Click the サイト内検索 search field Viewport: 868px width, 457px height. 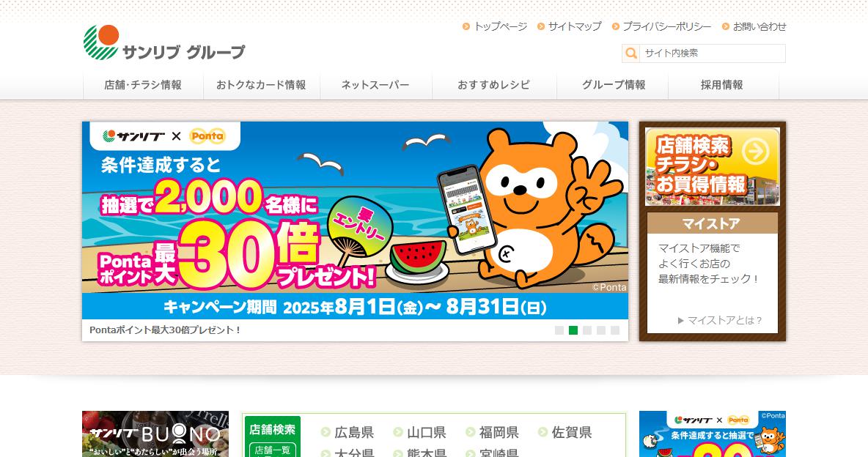pos(712,53)
